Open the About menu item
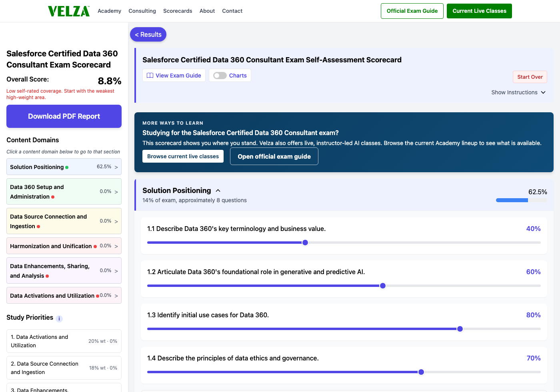 pyautogui.click(x=207, y=11)
